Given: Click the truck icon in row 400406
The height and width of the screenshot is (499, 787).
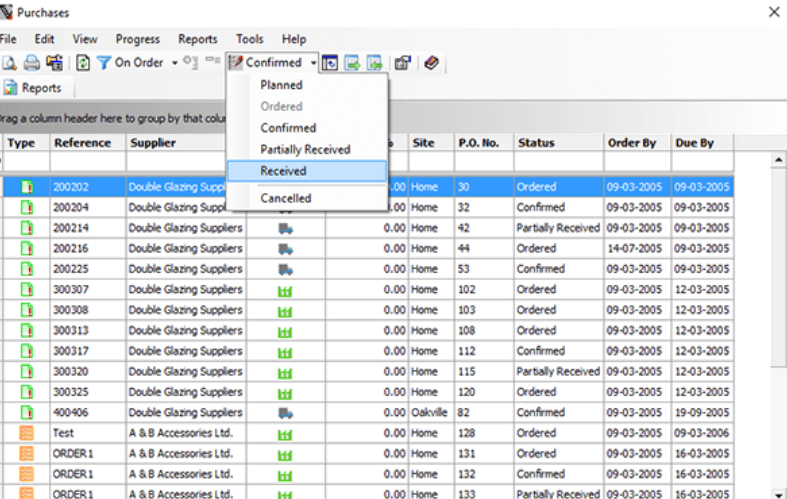Looking at the screenshot, I should point(286,413).
